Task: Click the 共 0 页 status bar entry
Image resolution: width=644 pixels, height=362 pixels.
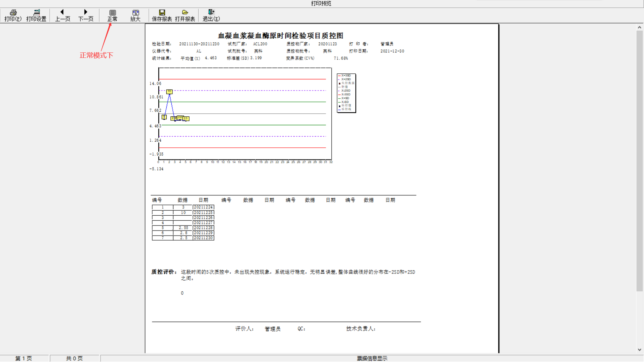Action: click(x=74, y=359)
